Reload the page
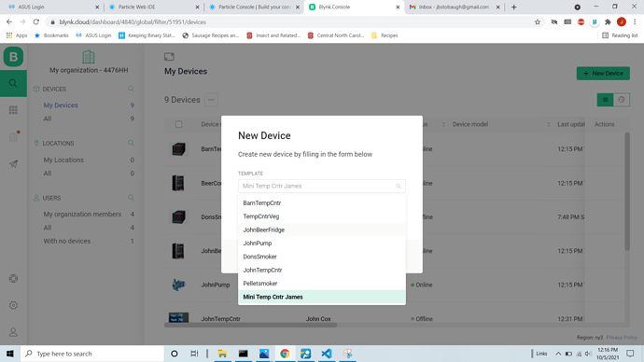The image size is (644, 362). point(36,22)
